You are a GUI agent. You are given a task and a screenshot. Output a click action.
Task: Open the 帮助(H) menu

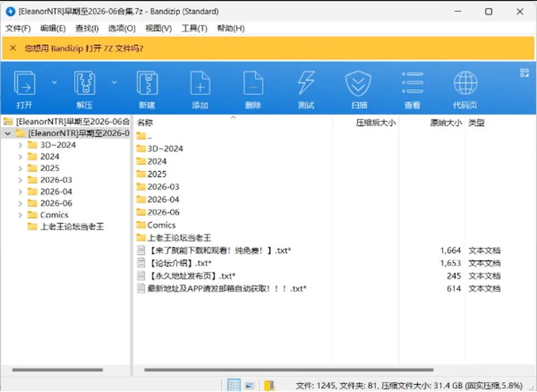230,29
